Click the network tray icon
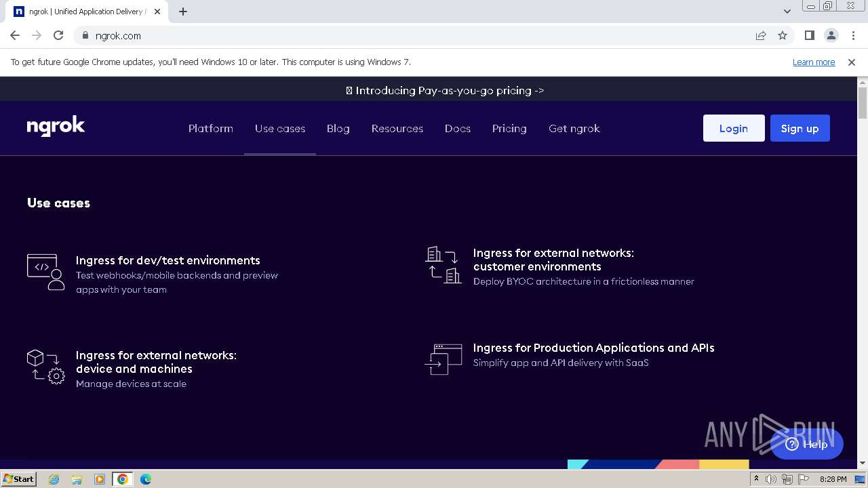This screenshot has width=868, height=488. pyautogui.click(x=787, y=479)
